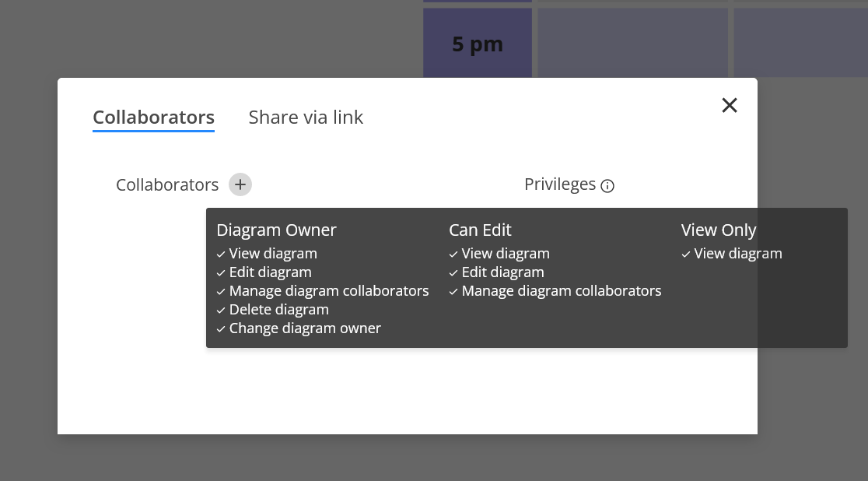The height and width of the screenshot is (481, 868).
Task: Click the Can Edit heading in tooltip
Action: pyautogui.click(x=480, y=230)
